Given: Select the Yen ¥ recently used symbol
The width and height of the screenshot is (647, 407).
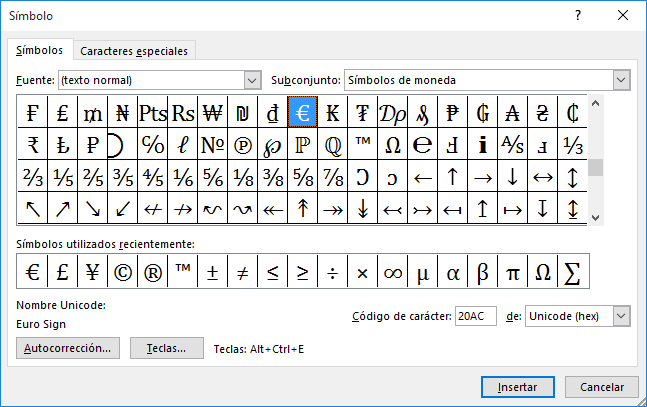Looking at the screenshot, I should pyautogui.click(x=92, y=271).
